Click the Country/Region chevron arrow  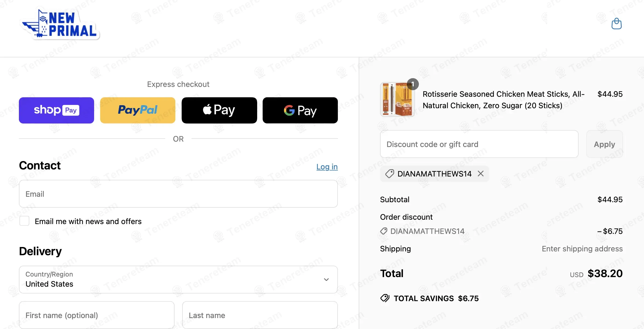326,280
